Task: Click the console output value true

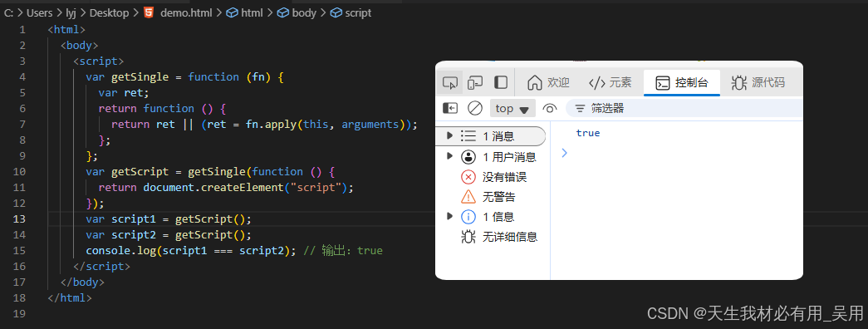Action: 588,133
